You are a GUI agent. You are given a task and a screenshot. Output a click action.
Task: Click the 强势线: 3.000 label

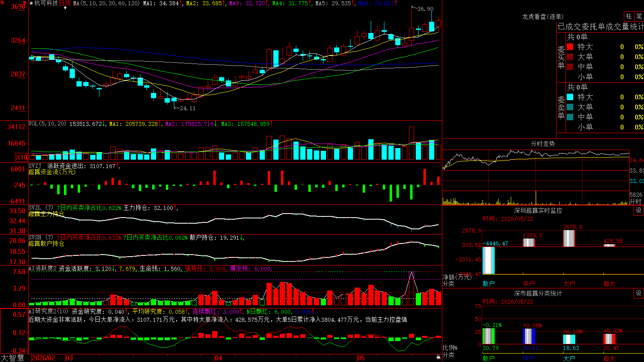tap(205, 269)
